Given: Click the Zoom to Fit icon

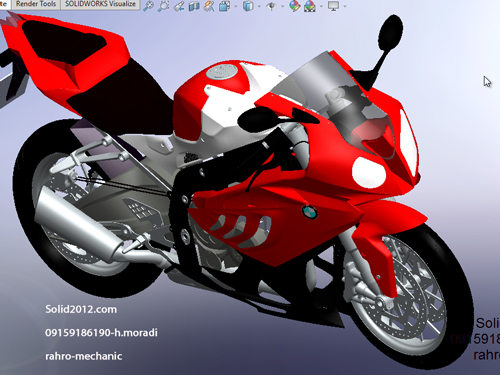Looking at the screenshot, I should click(148, 6).
